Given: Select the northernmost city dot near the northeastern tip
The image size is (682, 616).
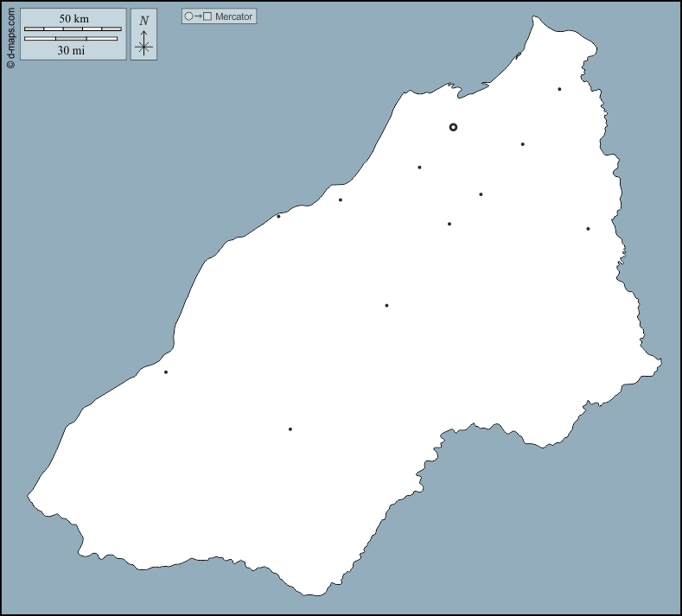Looking at the screenshot, I should 559,89.
